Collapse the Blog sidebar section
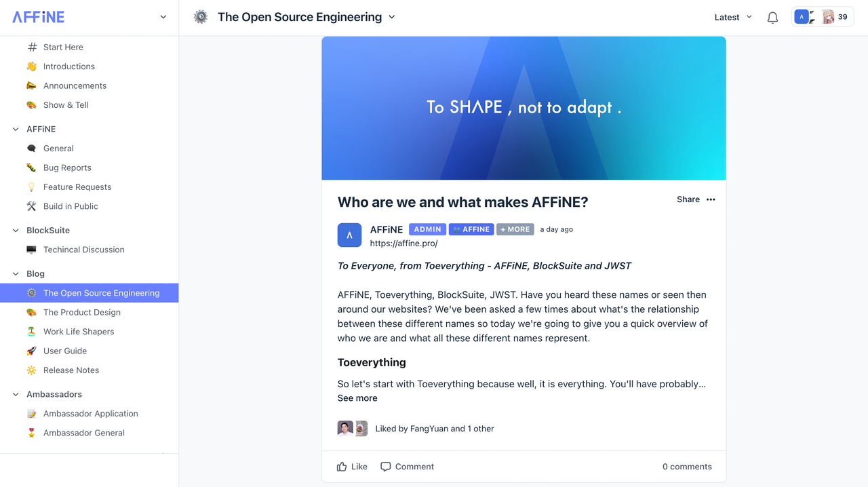Image resolution: width=868 pixels, height=487 pixels. pyautogui.click(x=16, y=274)
